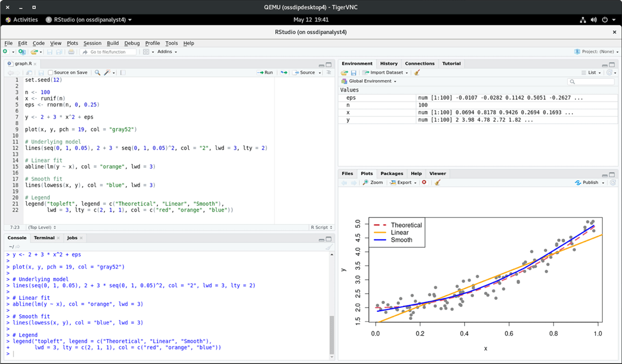Click the volume icon in system tray
The width and height of the screenshot is (622, 364).
(594, 20)
